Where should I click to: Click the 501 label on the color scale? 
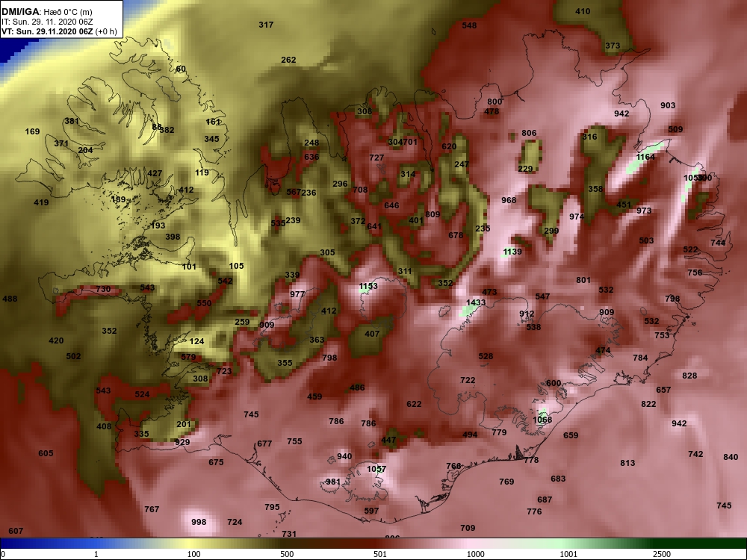[x=380, y=554]
